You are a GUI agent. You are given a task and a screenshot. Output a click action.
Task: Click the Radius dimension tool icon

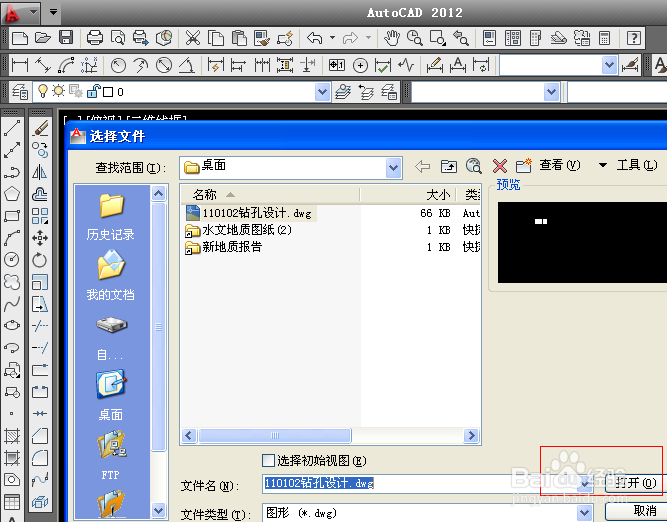click(118, 65)
